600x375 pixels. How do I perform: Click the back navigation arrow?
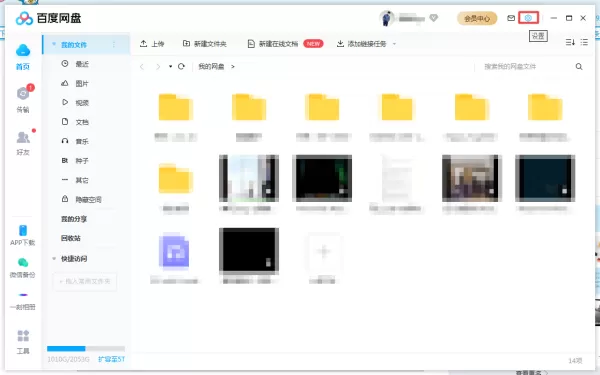tap(142, 67)
